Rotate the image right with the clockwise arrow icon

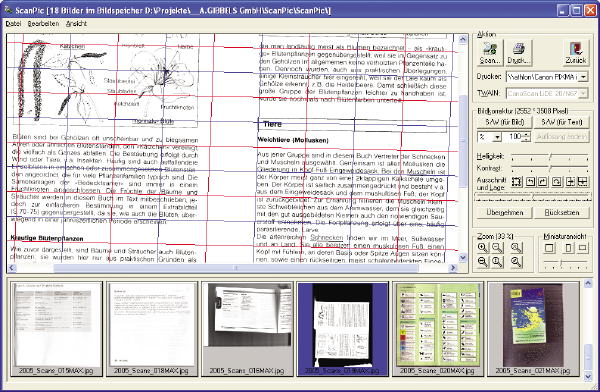click(543, 182)
